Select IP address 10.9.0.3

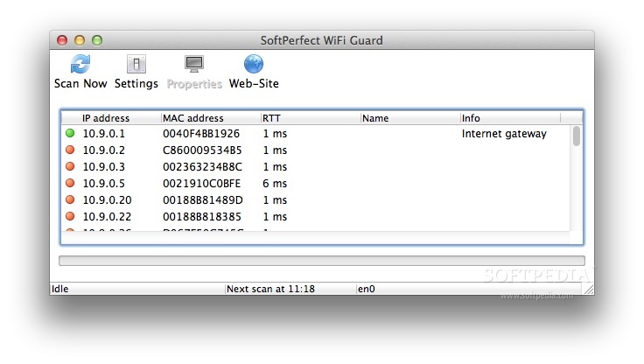[x=103, y=167]
